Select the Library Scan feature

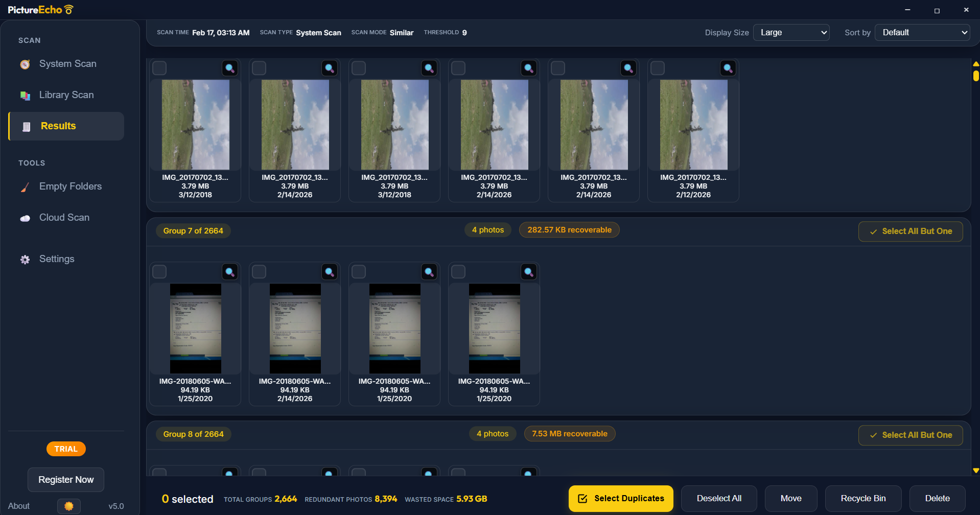[66, 95]
